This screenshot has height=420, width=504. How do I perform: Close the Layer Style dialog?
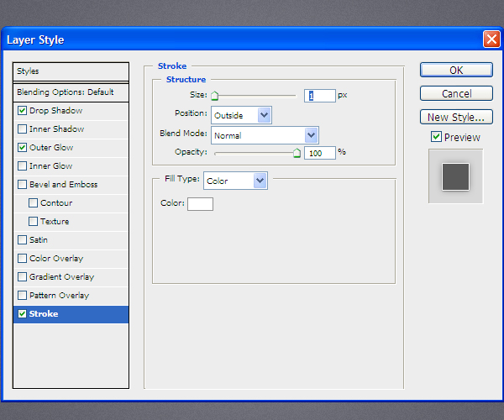(491, 39)
